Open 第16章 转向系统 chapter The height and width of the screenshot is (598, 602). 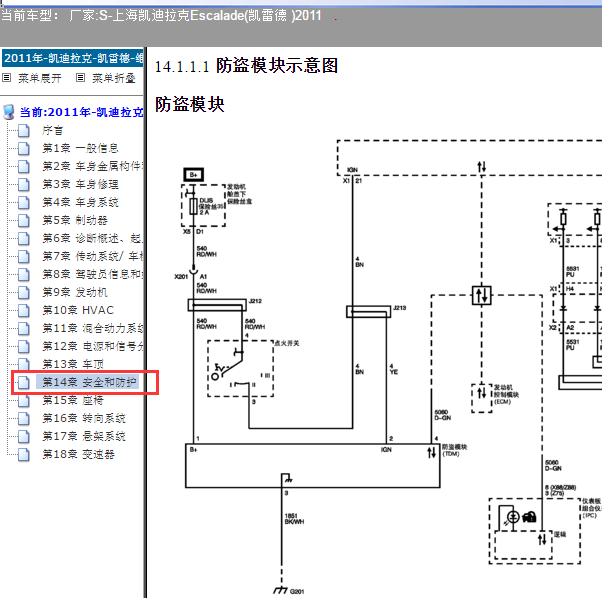(84, 419)
